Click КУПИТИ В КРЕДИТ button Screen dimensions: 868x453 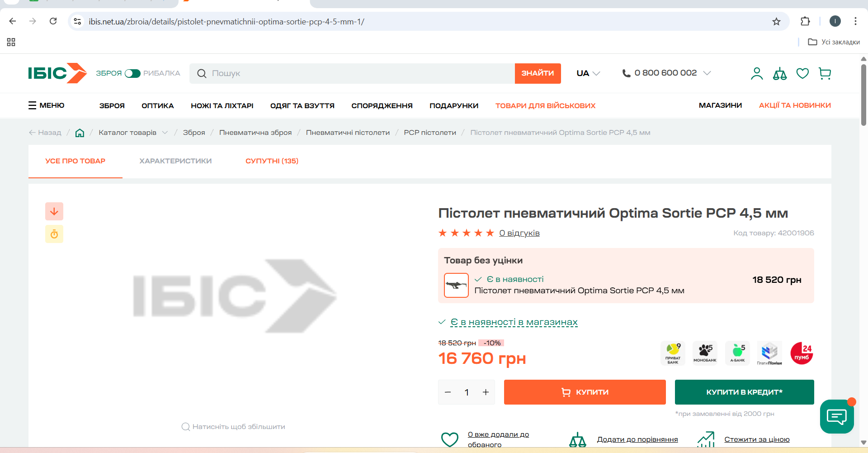point(745,392)
